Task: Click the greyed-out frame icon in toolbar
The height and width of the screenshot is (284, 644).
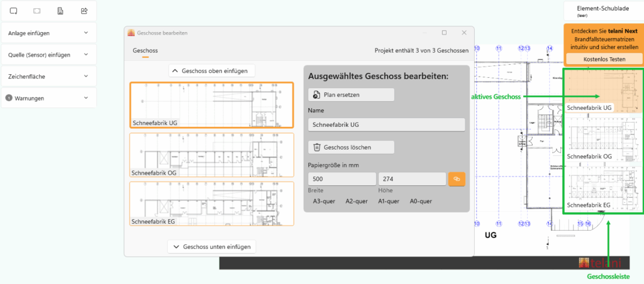Action: (x=37, y=11)
